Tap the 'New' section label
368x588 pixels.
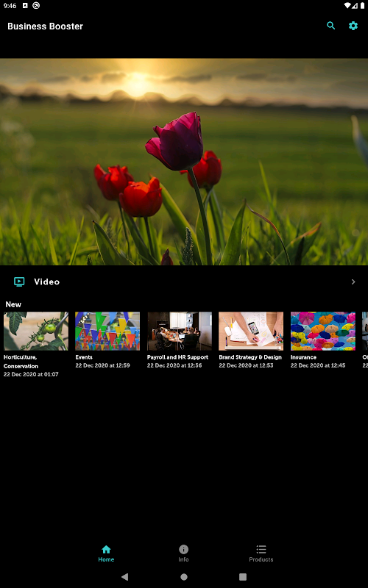(13, 304)
